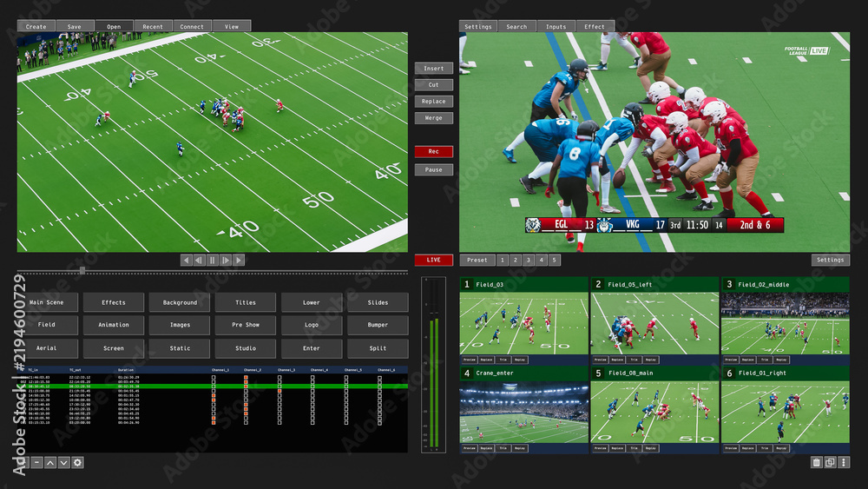Select the Lower graphics button

click(x=311, y=302)
